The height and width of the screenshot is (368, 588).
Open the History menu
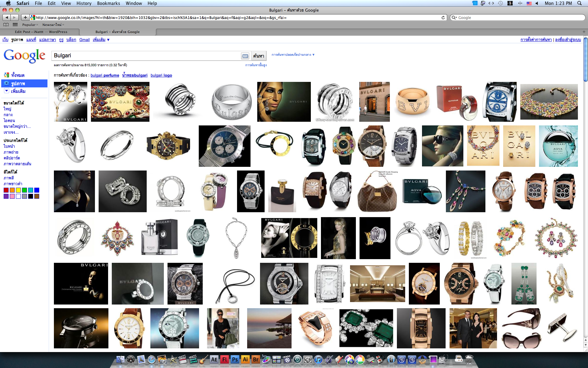[x=84, y=3]
